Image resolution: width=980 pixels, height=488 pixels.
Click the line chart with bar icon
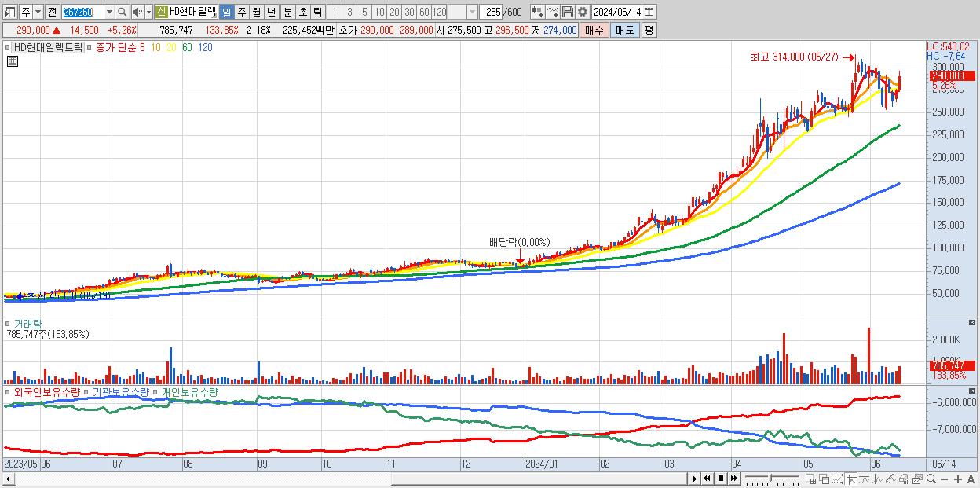tap(865, 479)
